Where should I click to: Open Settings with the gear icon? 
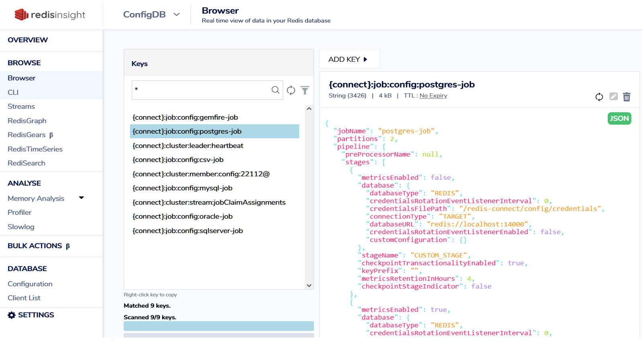pyautogui.click(x=12, y=315)
